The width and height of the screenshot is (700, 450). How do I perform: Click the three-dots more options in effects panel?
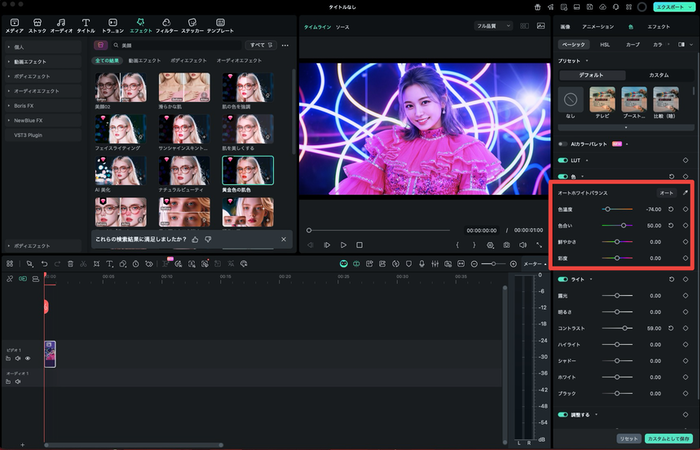[x=285, y=45]
